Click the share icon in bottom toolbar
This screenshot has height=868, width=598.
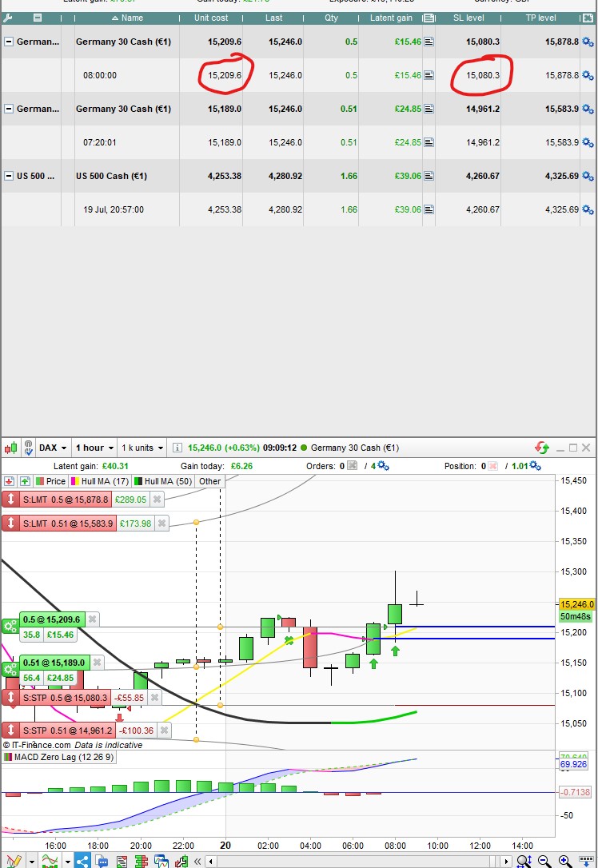click(82, 861)
